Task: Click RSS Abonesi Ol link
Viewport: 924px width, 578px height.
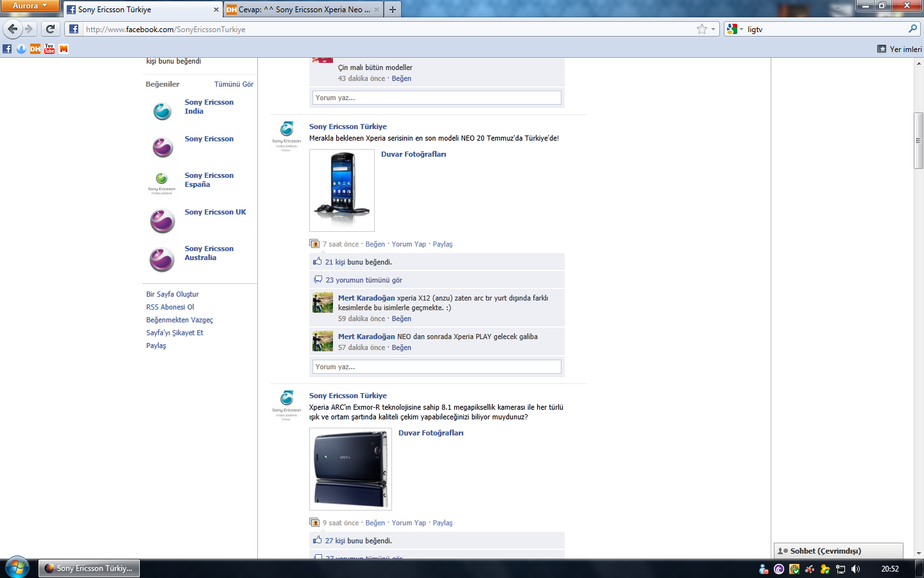Action: pyautogui.click(x=170, y=307)
